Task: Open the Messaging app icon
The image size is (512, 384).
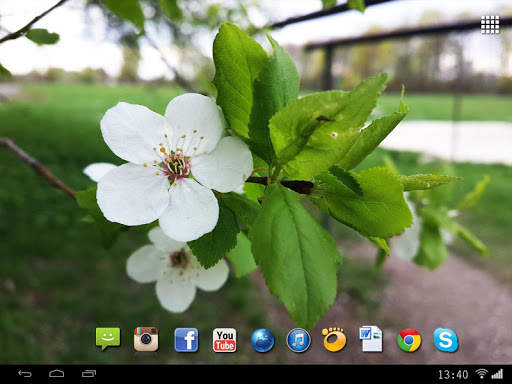Action: coord(108,338)
